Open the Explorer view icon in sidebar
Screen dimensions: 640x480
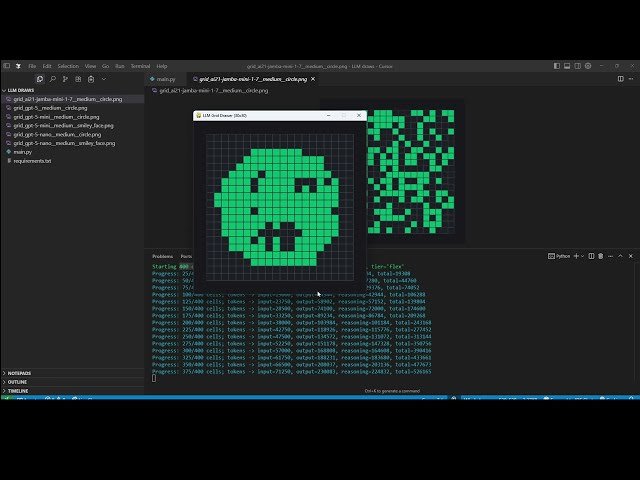tap(40, 79)
